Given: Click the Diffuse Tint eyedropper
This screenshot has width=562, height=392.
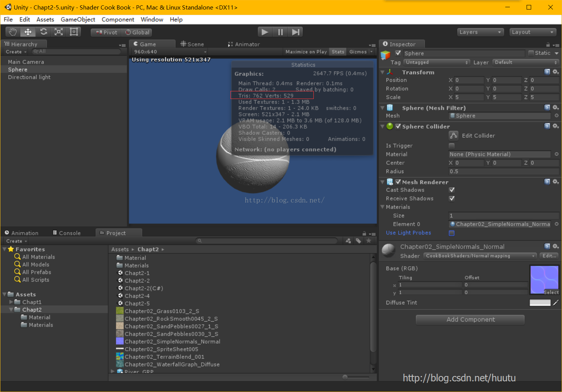Looking at the screenshot, I should (x=556, y=303).
